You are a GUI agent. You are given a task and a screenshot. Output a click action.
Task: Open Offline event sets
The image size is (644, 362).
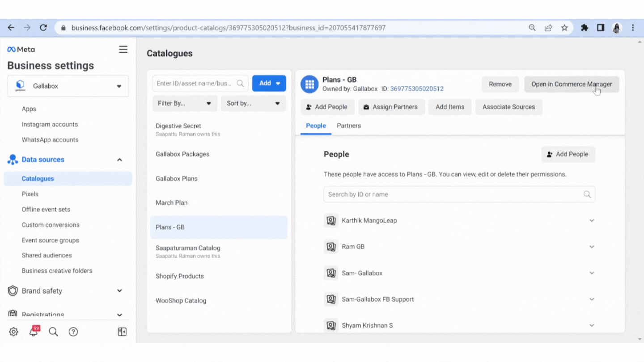(46, 209)
